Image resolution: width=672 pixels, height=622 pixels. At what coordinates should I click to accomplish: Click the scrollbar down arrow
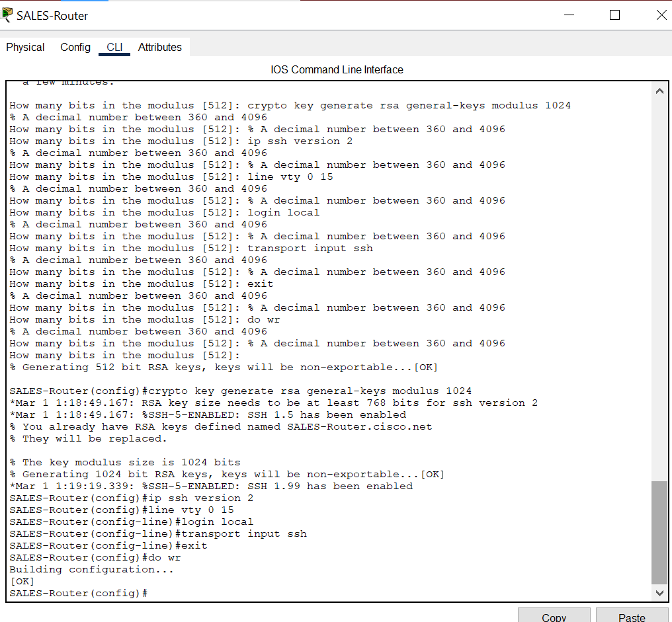(x=659, y=593)
